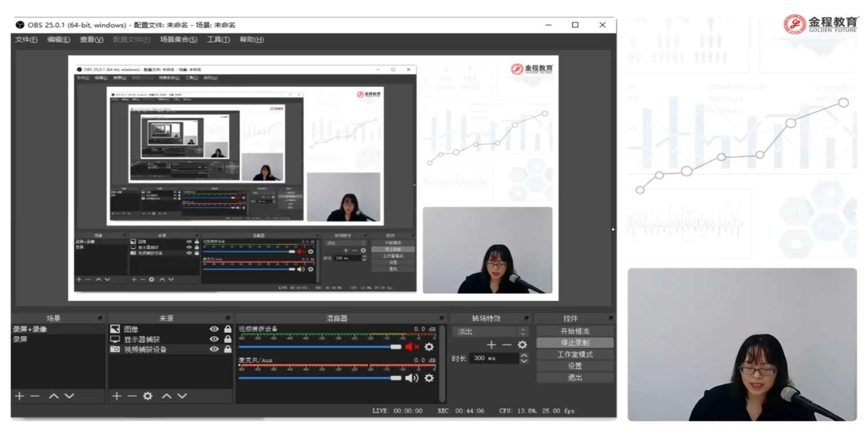Image resolution: width=868 pixels, height=434 pixels.
Task: Open the 工具(T) menu
Action: pyautogui.click(x=218, y=39)
